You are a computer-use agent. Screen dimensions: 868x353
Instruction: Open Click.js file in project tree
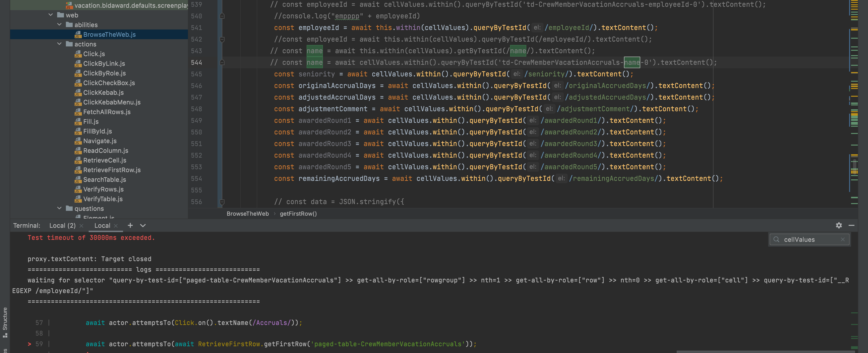point(94,54)
